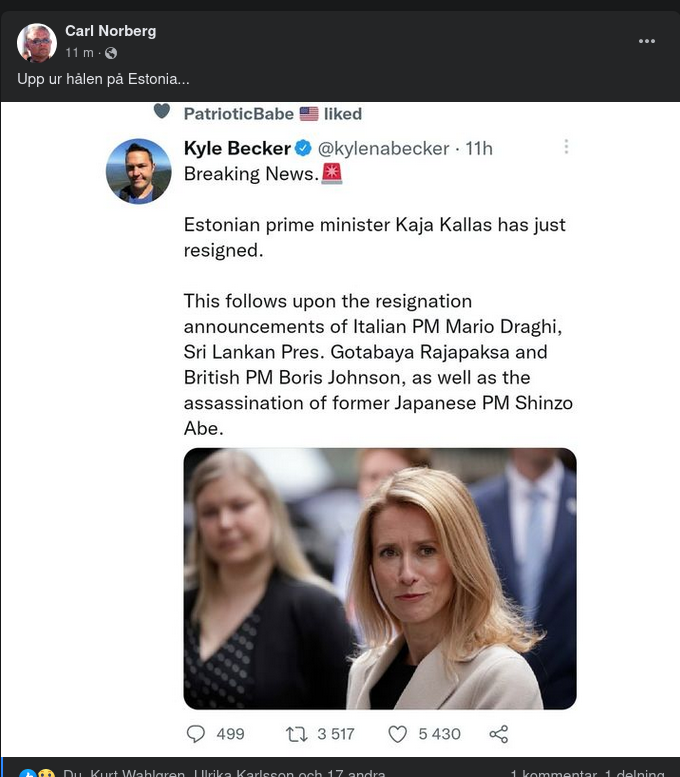Click the Kyle Becker display name
Viewport: 680px width, 777px height.
click(x=237, y=148)
